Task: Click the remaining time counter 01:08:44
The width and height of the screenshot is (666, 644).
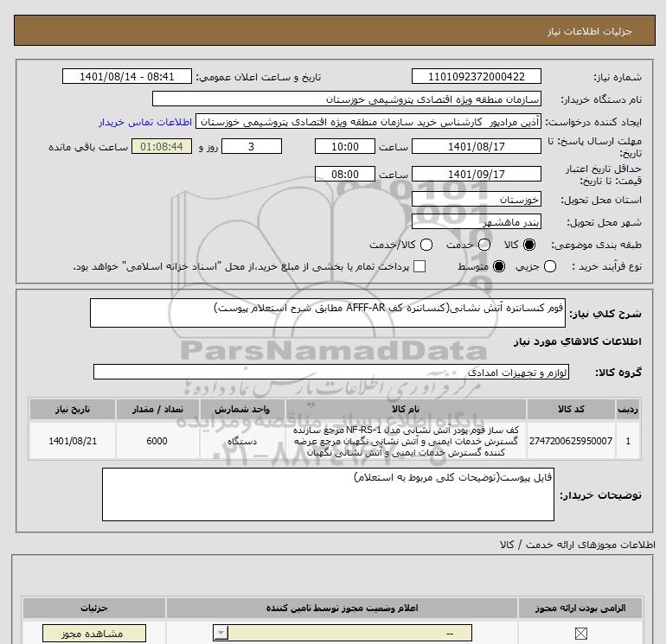Action: (162, 146)
